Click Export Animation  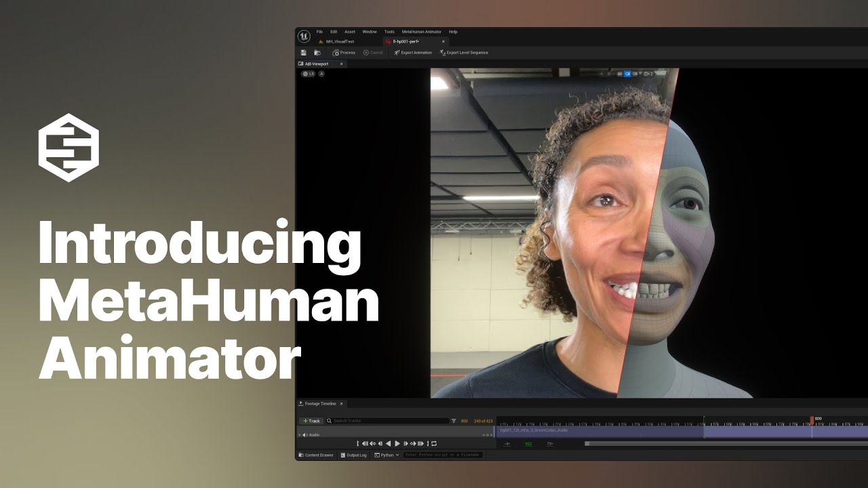point(412,52)
